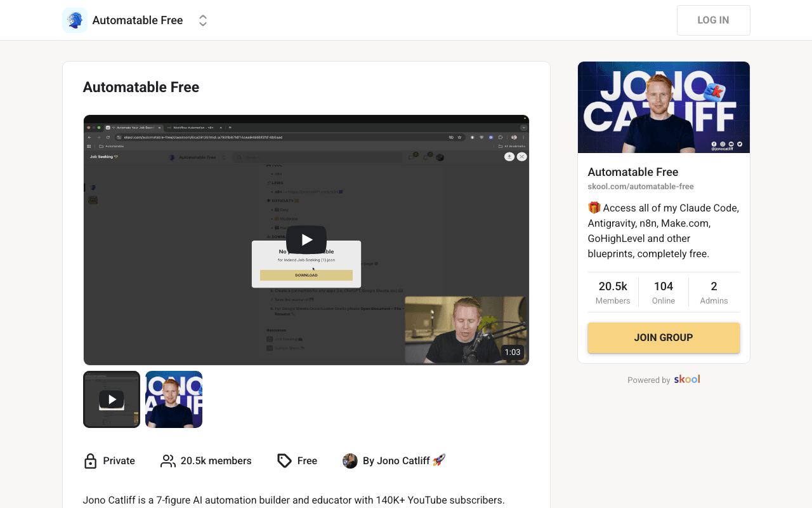Viewport: 812px width, 508px height.
Task: Click the Automatable Free sidebar card title
Action: [633, 172]
